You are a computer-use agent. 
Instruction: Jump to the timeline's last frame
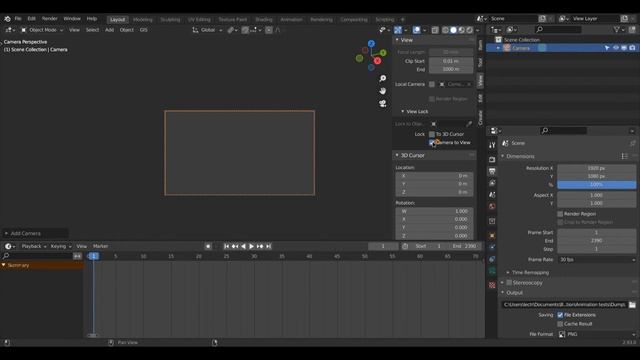[268, 246]
